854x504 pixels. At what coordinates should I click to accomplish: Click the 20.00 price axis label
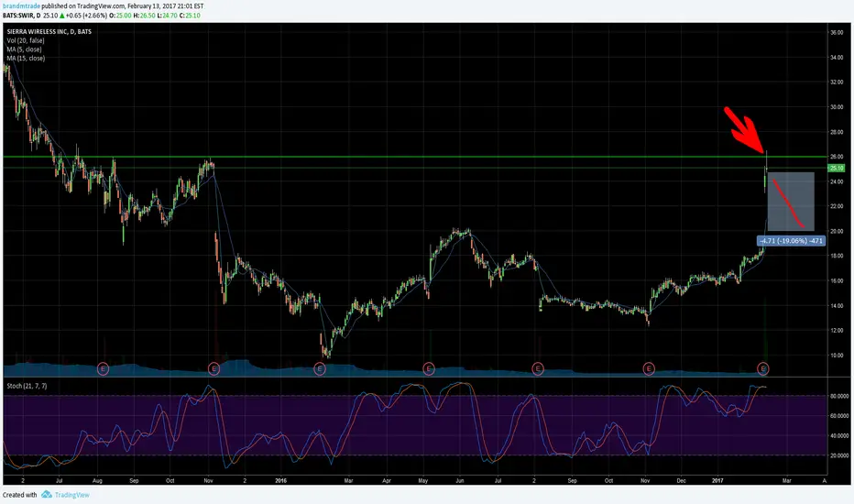837,231
